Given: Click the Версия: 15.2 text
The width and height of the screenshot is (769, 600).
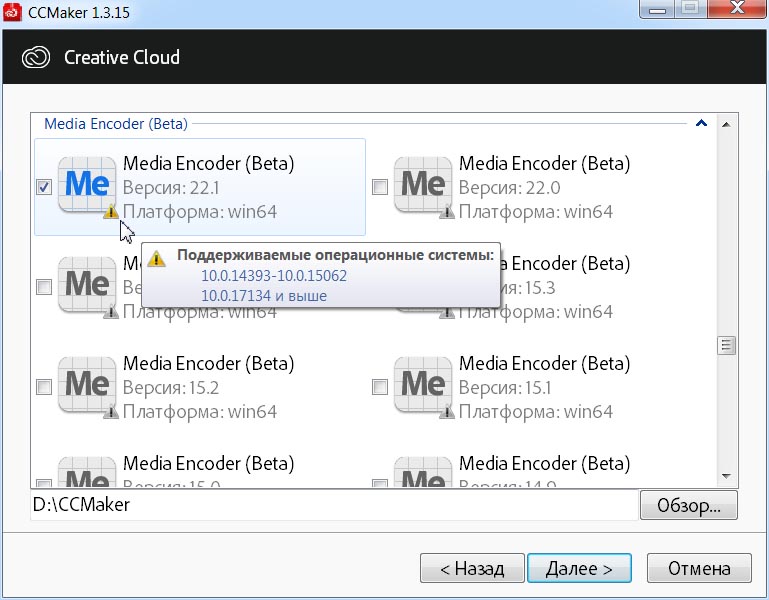Looking at the screenshot, I should tap(171, 388).
